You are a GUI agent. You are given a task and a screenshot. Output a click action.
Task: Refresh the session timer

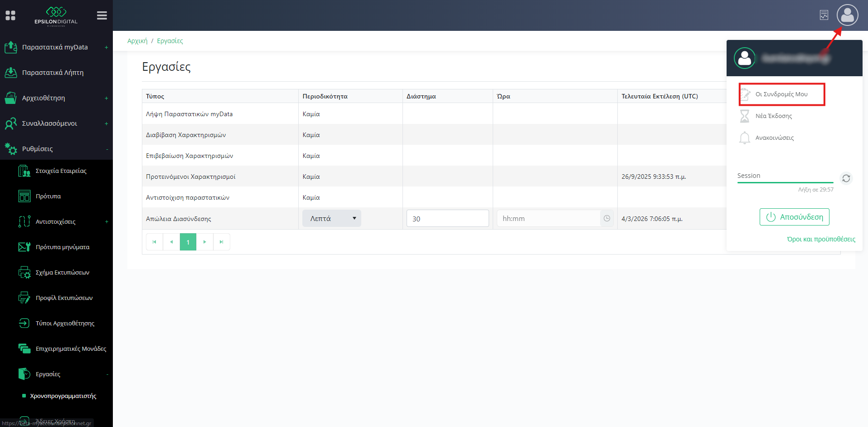(846, 178)
